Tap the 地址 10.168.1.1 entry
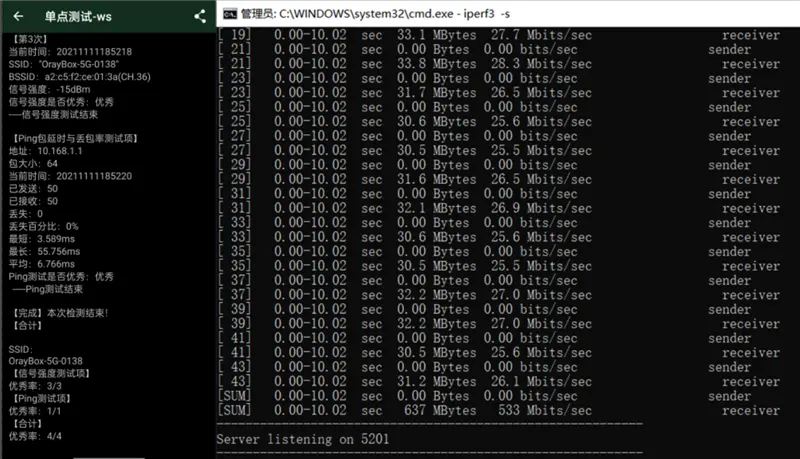 click(45, 151)
